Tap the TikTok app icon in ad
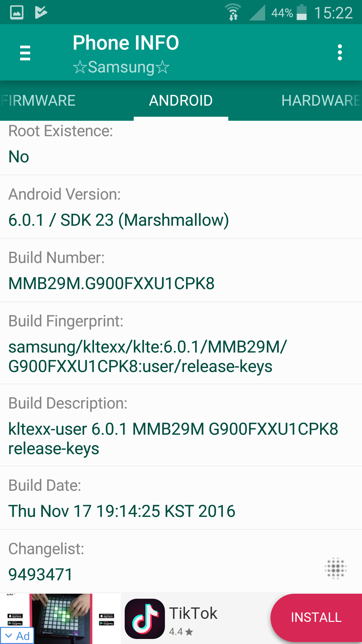This screenshot has width=362, height=644. pyautogui.click(x=145, y=619)
